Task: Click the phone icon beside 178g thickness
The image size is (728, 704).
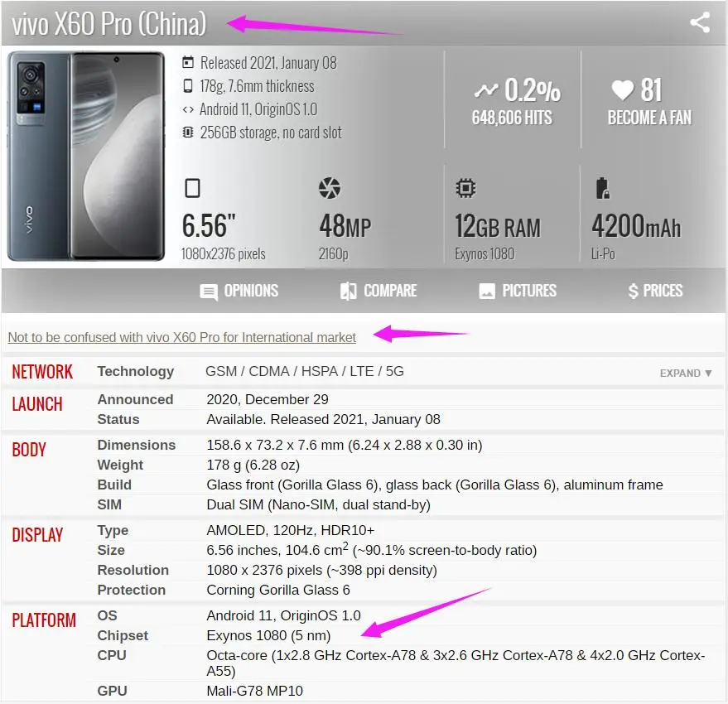Action: tap(187, 86)
